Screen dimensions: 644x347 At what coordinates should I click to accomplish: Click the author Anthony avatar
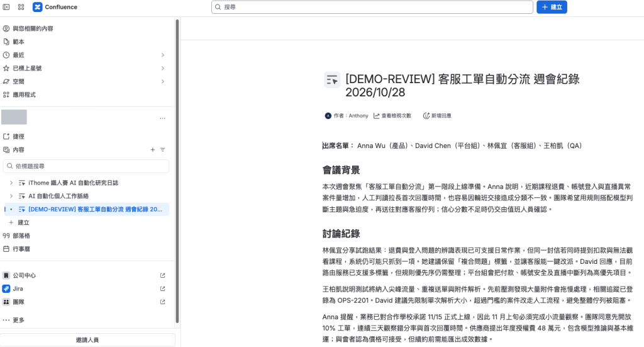pos(328,116)
